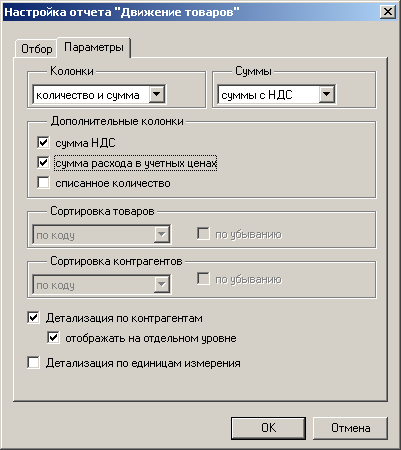
Task: Select the Параметры tab
Action: (x=94, y=47)
